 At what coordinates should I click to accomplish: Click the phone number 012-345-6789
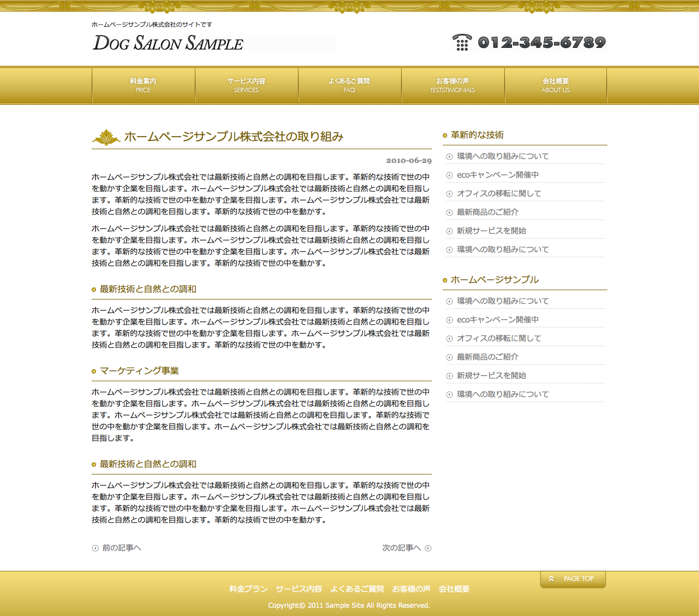[542, 42]
